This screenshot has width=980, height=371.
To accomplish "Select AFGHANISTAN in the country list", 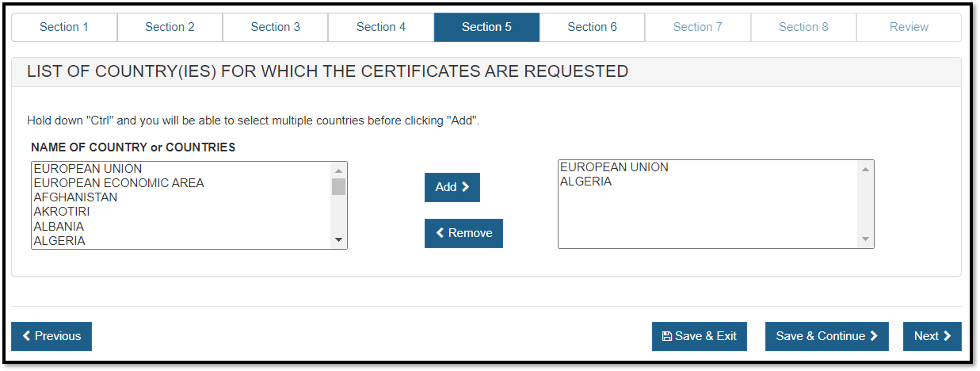I will click(x=75, y=197).
